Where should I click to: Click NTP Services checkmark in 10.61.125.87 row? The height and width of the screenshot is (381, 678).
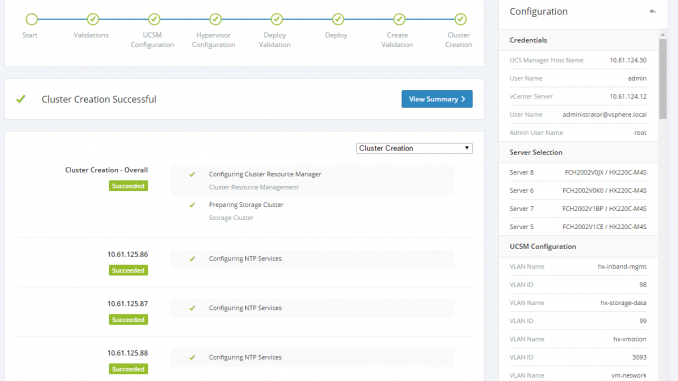pos(192,308)
